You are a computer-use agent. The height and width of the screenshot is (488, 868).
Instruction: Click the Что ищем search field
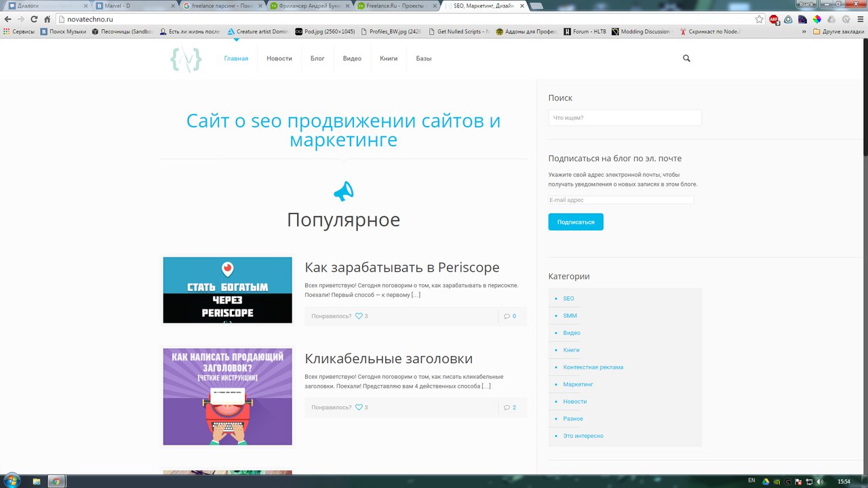point(625,118)
